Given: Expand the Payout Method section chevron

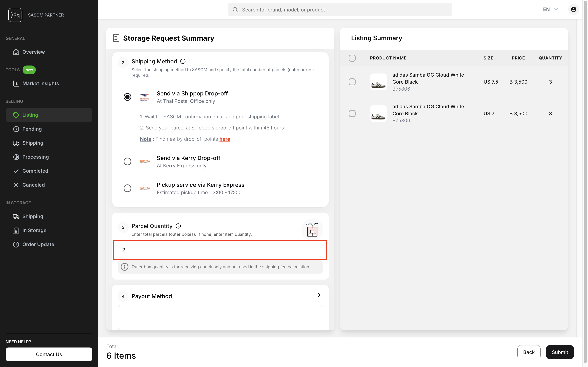Looking at the screenshot, I should pyautogui.click(x=319, y=295).
